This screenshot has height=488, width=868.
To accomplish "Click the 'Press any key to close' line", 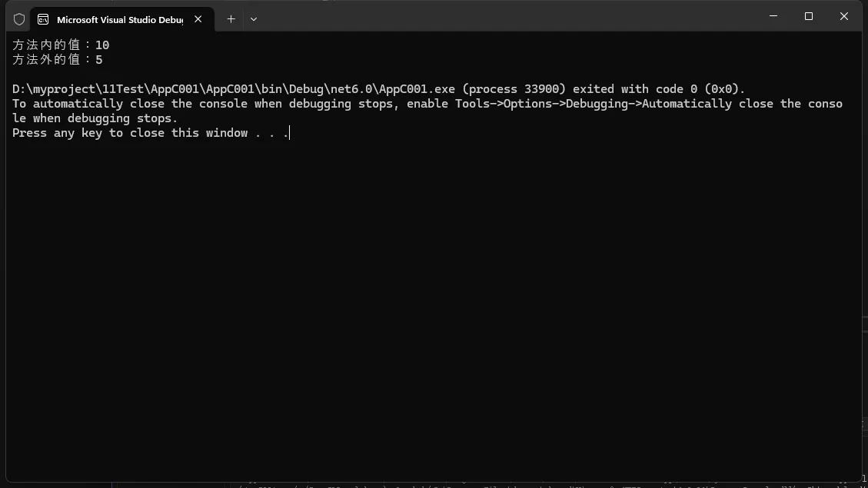I will [151, 133].
